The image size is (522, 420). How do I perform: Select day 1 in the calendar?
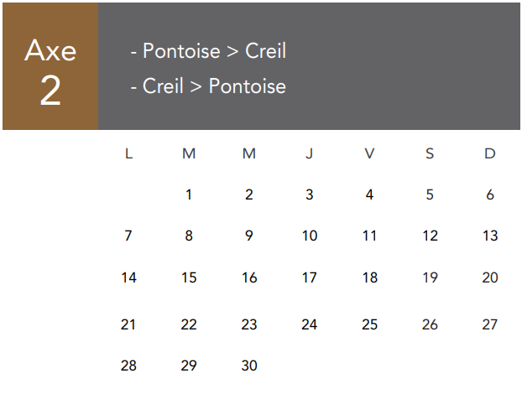click(189, 194)
